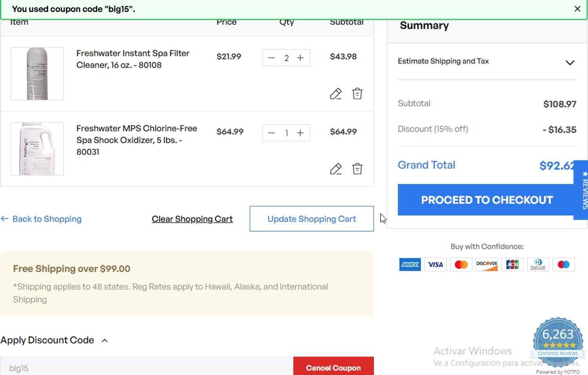Delete Spa Shock Oxidizer from cart

pos(357,169)
